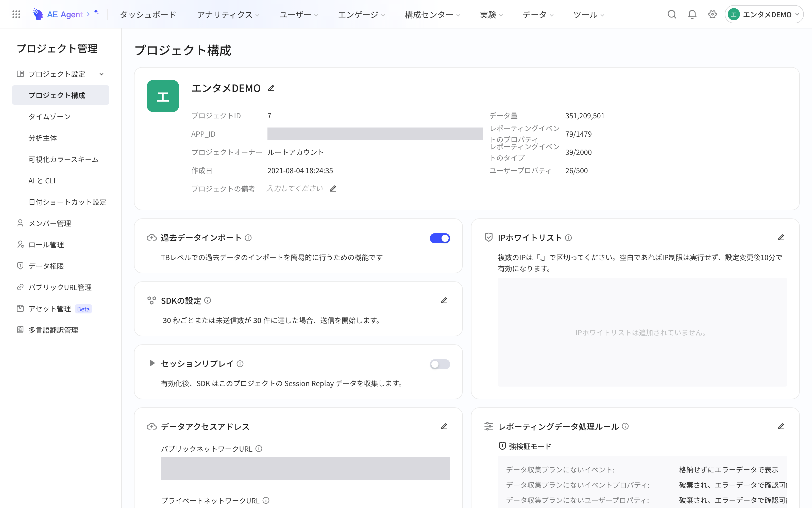
Task: Open the エンゲージ dropdown menu
Action: [x=361, y=14]
